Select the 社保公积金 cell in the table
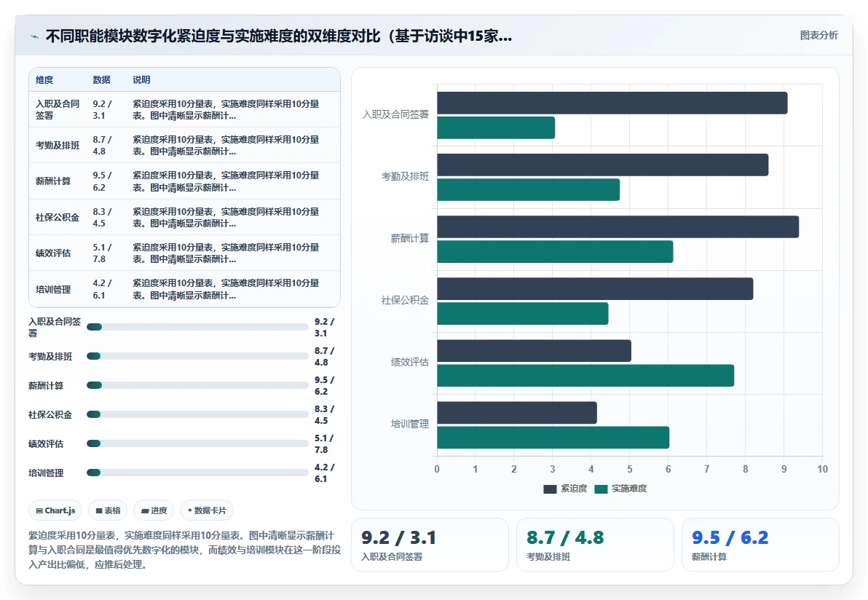Image resolution: width=868 pixels, height=600 pixels. 58,218
